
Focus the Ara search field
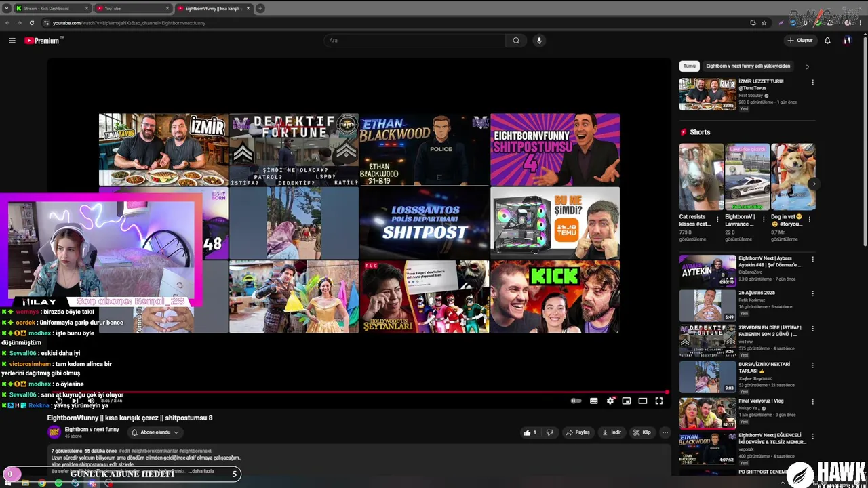point(414,41)
